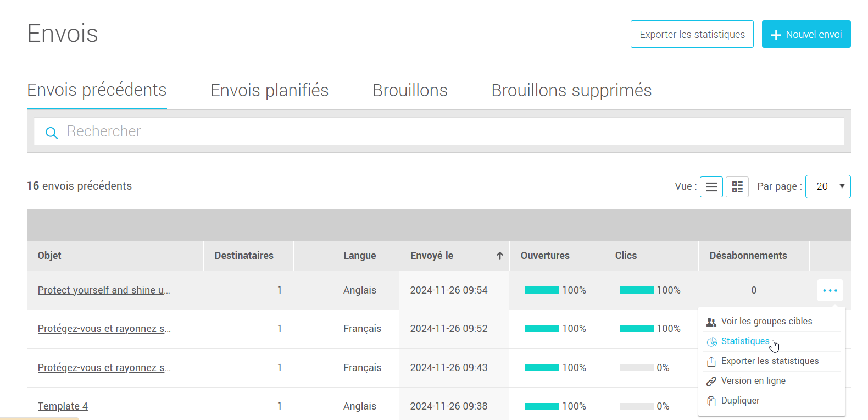Screen dimensions: 868x420
Task: Switch to grid view
Action: pyautogui.click(x=737, y=186)
